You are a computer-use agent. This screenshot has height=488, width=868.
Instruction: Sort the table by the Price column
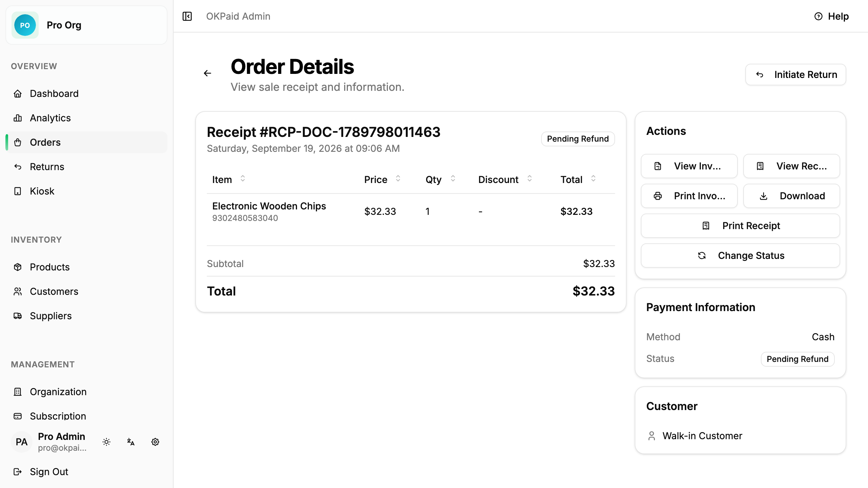(x=382, y=179)
